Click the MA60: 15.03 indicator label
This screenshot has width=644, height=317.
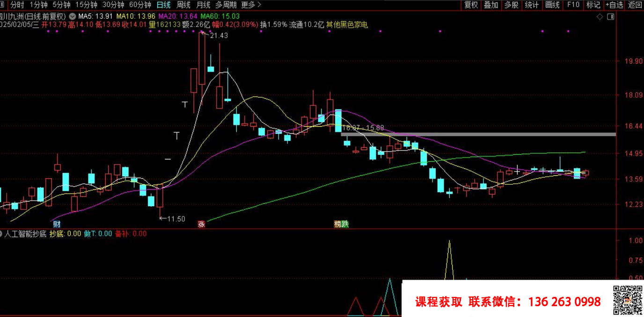coord(220,16)
